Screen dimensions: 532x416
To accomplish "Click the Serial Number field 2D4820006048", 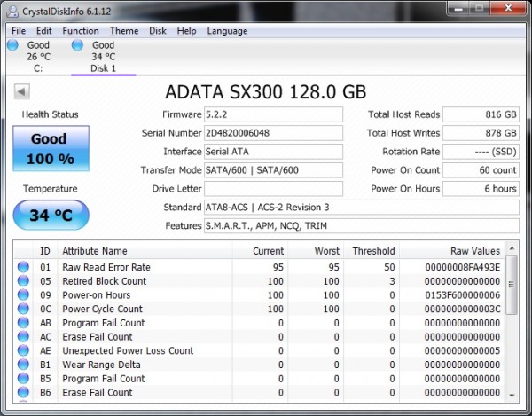I will (273, 133).
